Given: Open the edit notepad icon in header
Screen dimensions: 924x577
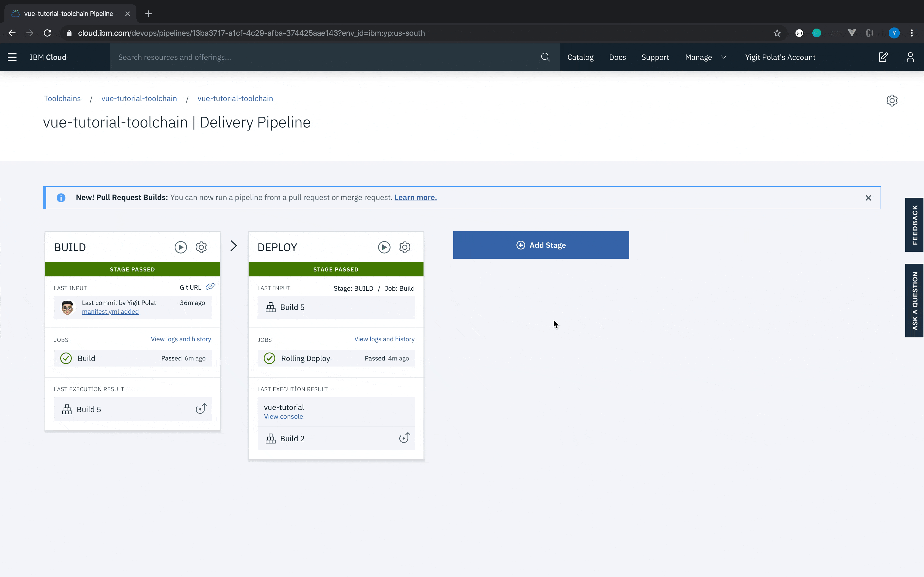Looking at the screenshot, I should point(883,57).
